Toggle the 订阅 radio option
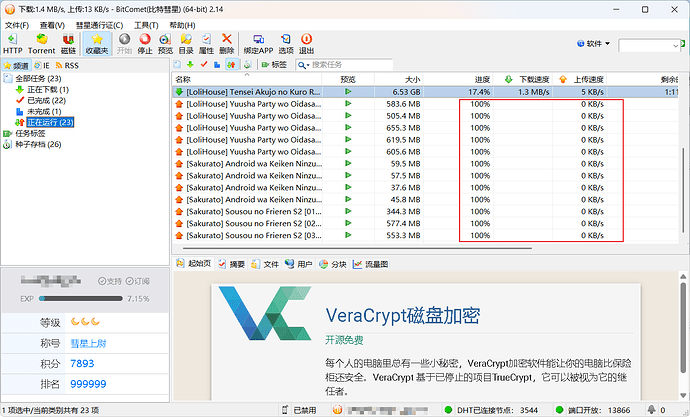The height and width of the screenshot is (417, 690). (139, 281)
